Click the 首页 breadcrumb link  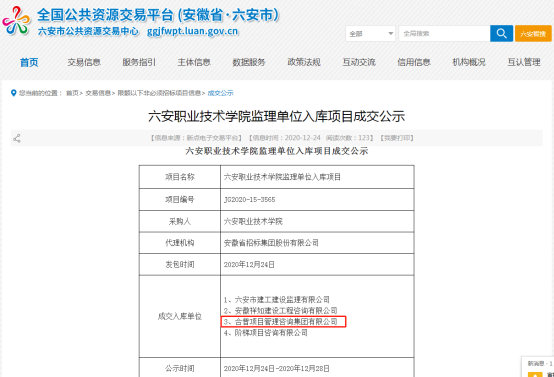[x=72, y=93]
